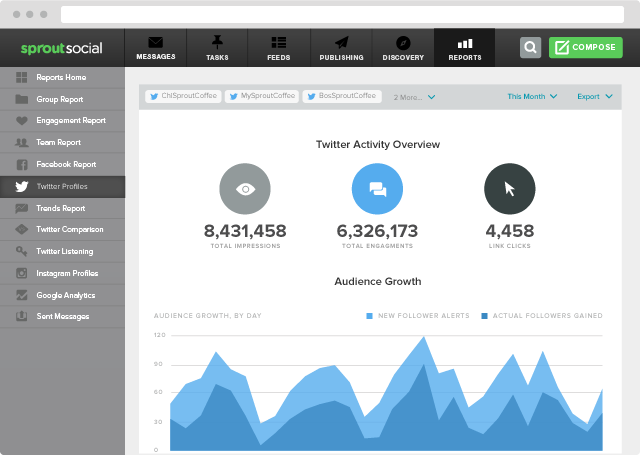640x455 pixels.
Task: Click the Link Clicks cursor icon
Action: [x=509, y=188]
